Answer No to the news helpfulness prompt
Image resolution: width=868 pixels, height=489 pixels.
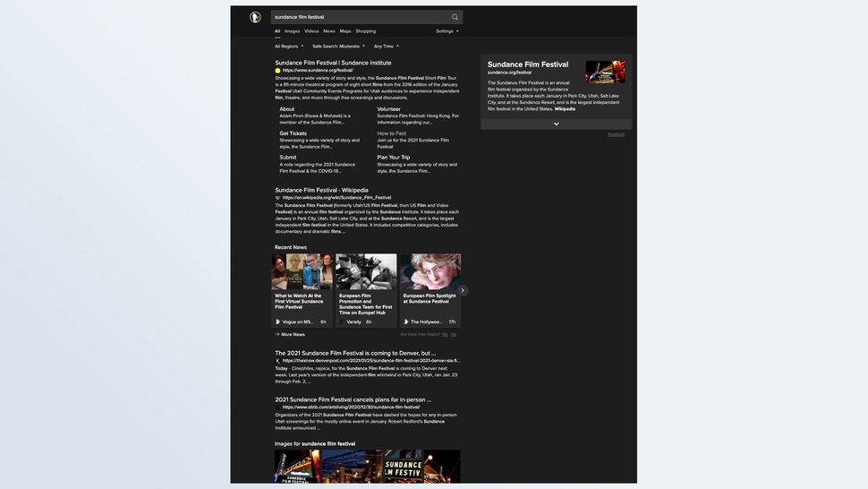(454, 334)
